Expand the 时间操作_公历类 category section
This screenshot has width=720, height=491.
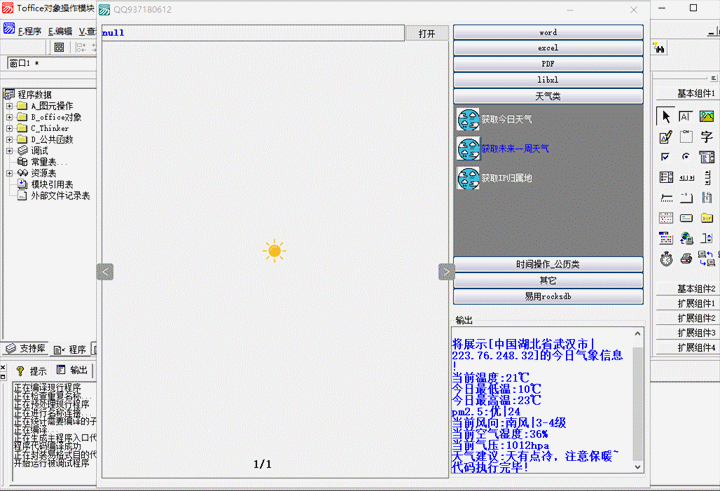tap(548, 265)
